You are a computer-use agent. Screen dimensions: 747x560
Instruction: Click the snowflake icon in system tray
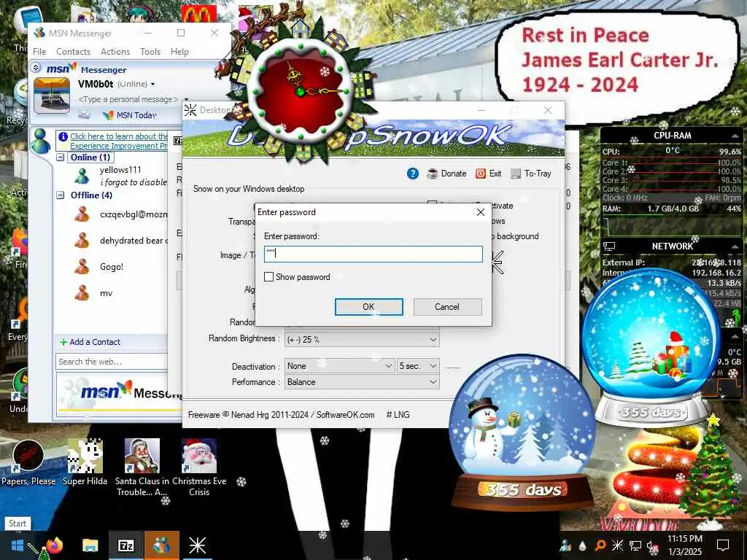click(617, 545)
